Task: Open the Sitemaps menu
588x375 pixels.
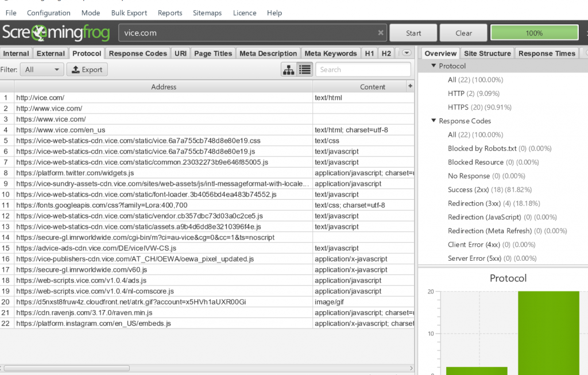Action: (x=207, y=13)
